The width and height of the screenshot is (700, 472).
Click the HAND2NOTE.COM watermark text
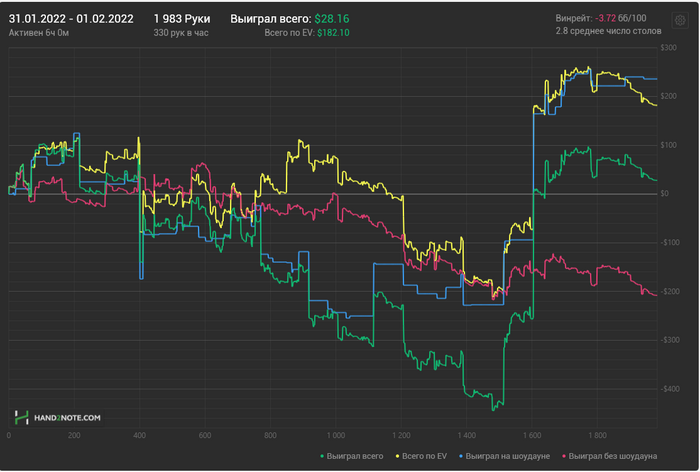pos(66,417)
